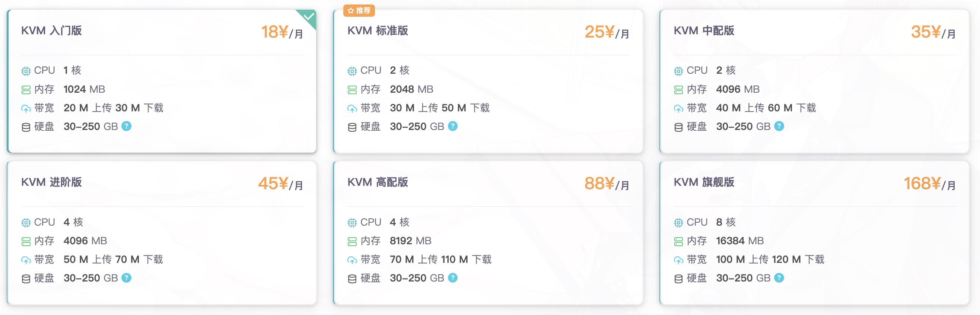Click the hard disk icon in KVM 中配版
Image resolution: width=980 pixels, height=315 pixels.
point(678,127)
